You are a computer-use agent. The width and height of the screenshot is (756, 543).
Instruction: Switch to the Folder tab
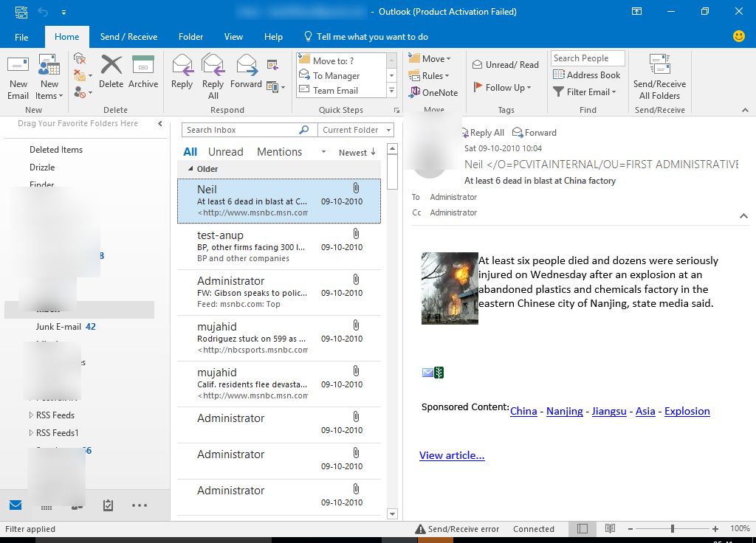pos(191,37)
